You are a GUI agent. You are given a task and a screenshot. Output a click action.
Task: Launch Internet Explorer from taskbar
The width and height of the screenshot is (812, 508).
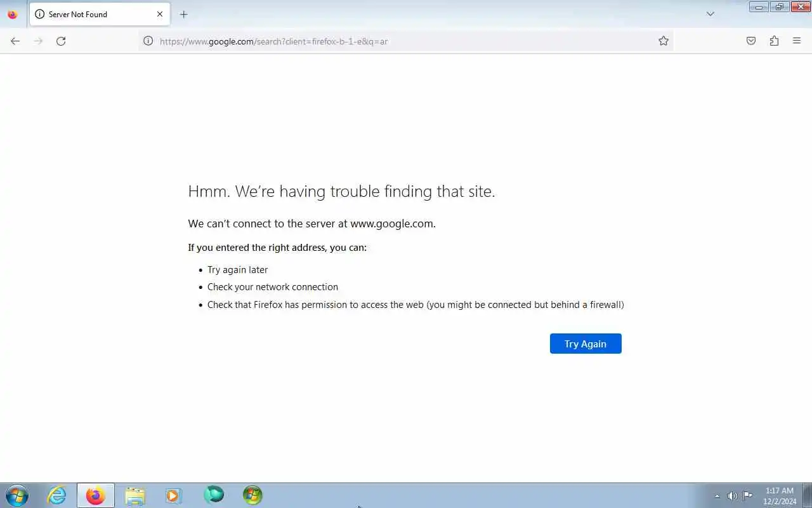click(x=57, y=495)
